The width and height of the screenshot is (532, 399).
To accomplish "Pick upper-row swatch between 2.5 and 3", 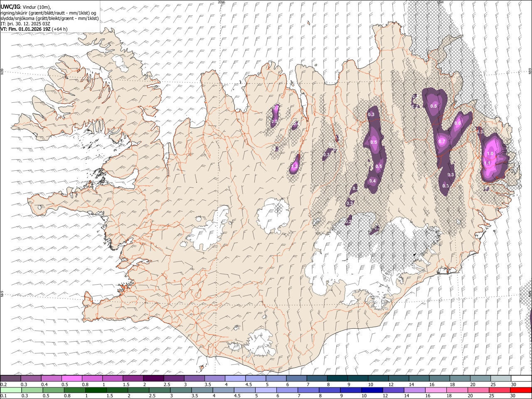I will point(174,378).
